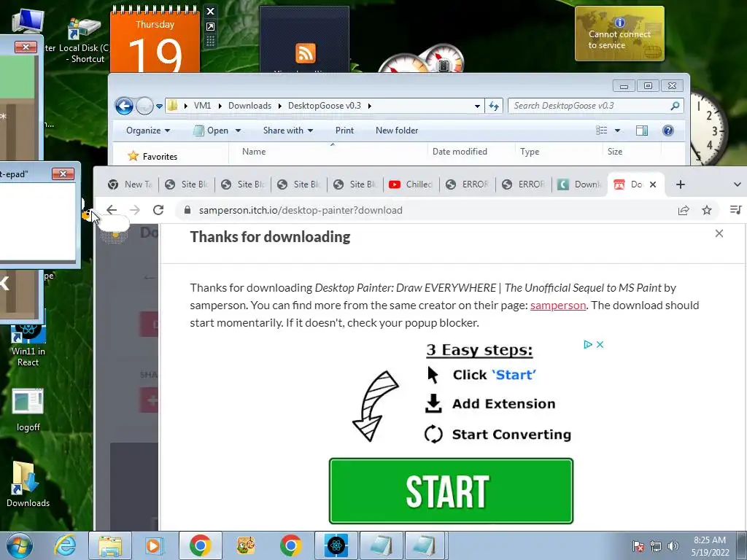Click the change view icon in Explorer
The image size is (747, 560).
click(x=602, y=131)
